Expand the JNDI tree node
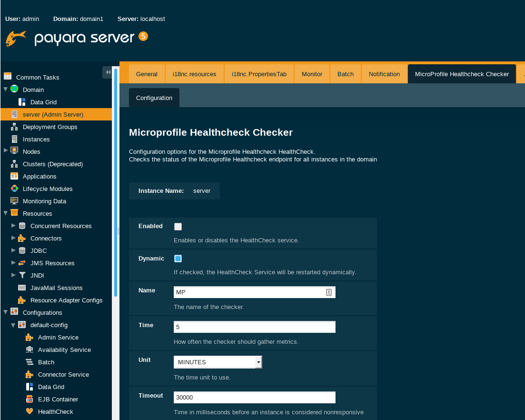Image resolution: width=525 pixels, height=420 pixels. pos(13,275)
